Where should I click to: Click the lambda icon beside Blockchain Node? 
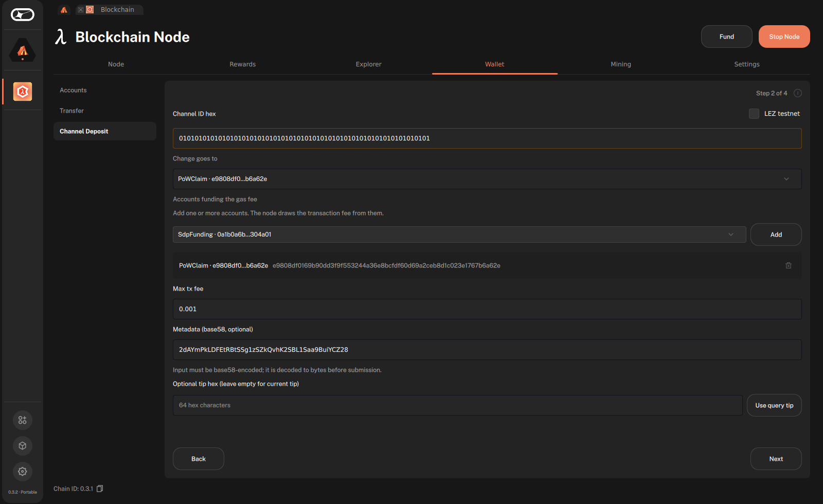tap(61, 37)
